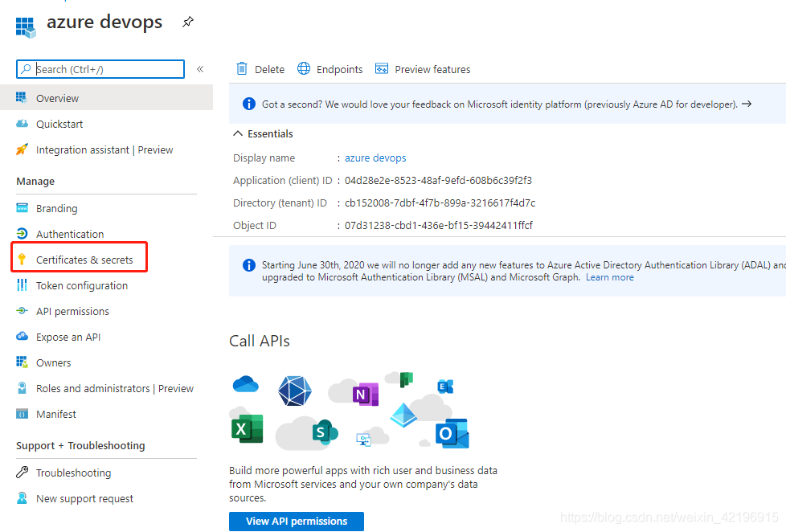
Task: Click the OneDrive cloud icon
Action: point(246,384)
